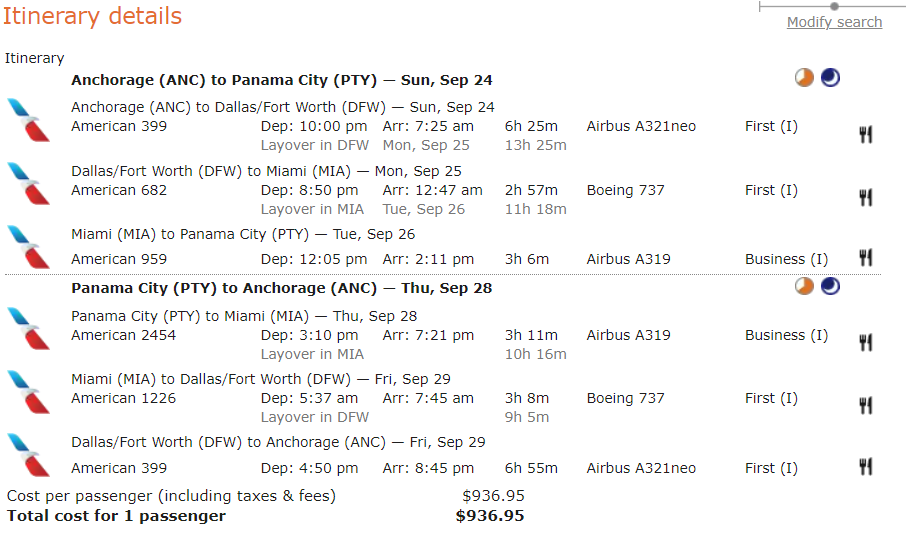Viewport: 906px width, 534px height.
Task: Click the Panama City to Anchorage trip heading
Action: [281, 288]
